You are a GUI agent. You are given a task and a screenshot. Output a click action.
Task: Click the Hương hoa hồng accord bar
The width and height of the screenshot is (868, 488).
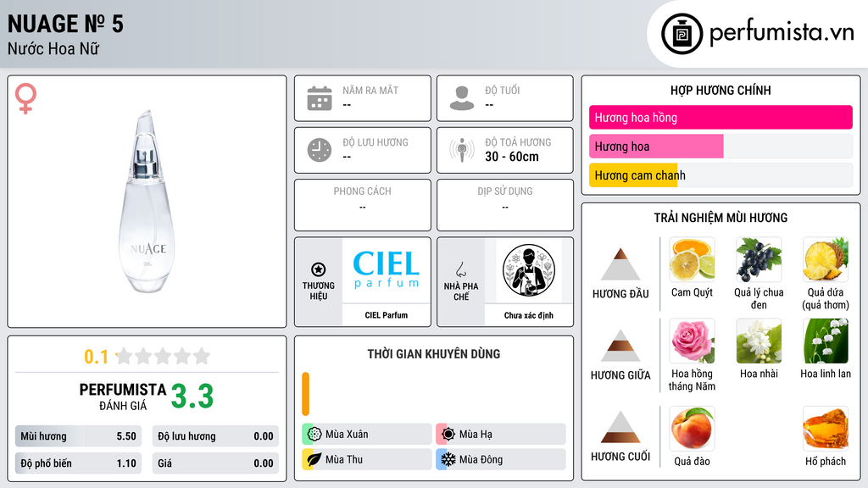point(721,117)
